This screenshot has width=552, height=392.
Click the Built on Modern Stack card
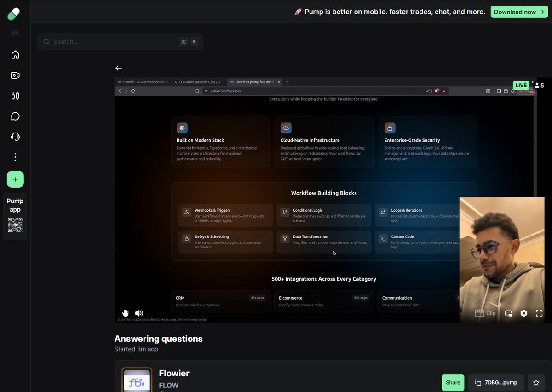(x=220, y=142)
